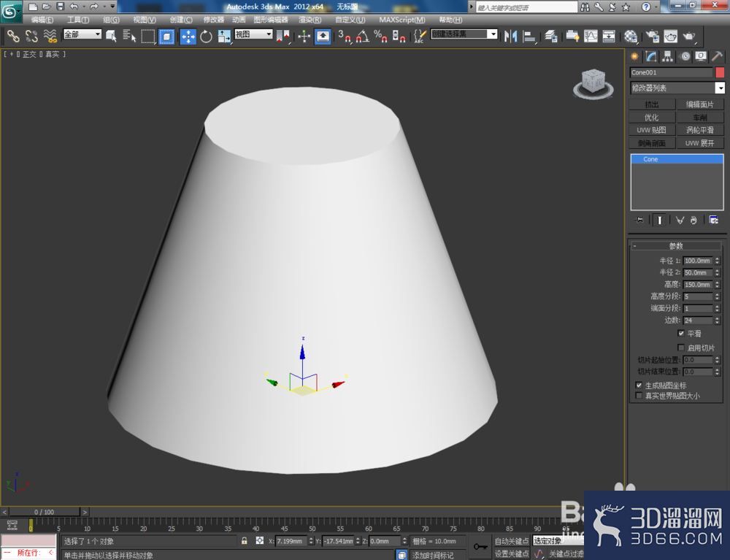Viewport: 730px width, 560px height.
Task: Open the 工具(T) menu
Action: pos(78,20)
